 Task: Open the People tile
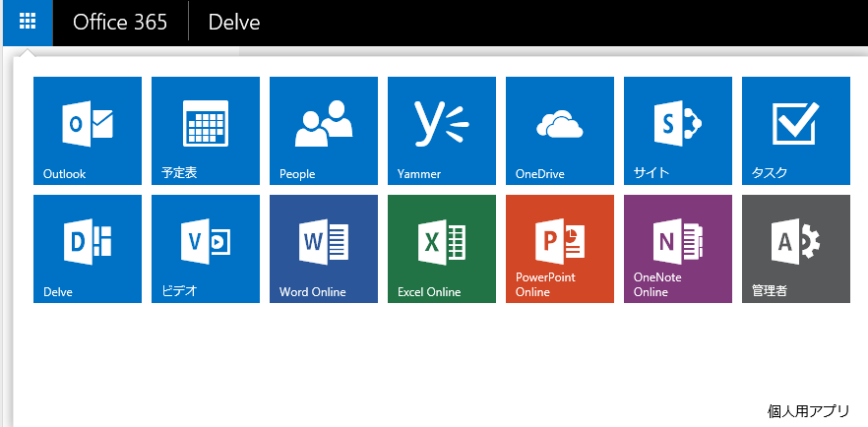point(324,131)
